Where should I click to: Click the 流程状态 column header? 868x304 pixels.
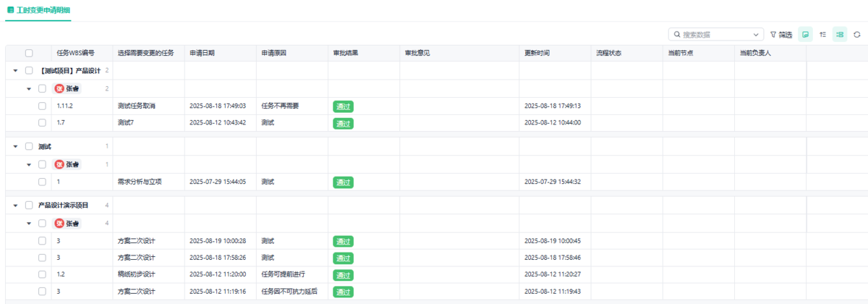coord(608,53)
